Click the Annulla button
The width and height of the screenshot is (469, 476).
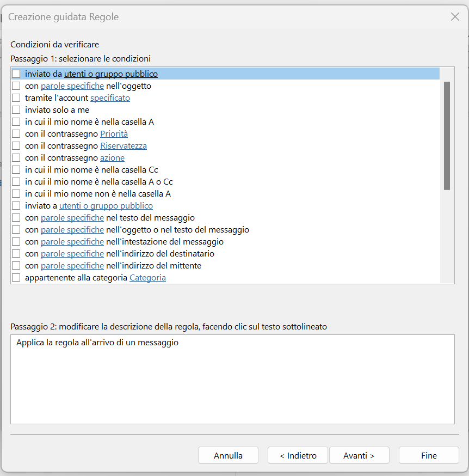(x=228, y=455)
